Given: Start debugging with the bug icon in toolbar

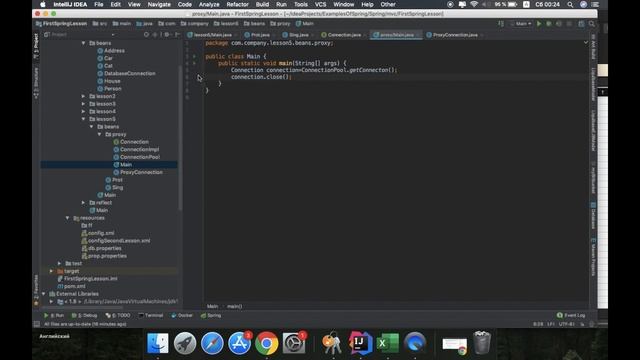Looking at the screenshot, I should pyautogui.click(x=549, y=24).
